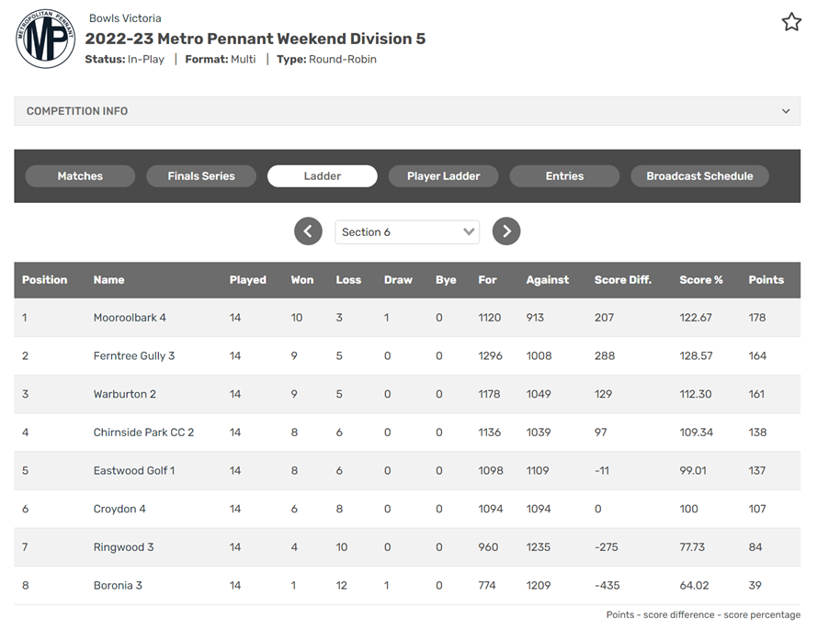840x641 pixels.
Task: Expand the Competition Info chevron
Action: point(786,111)
